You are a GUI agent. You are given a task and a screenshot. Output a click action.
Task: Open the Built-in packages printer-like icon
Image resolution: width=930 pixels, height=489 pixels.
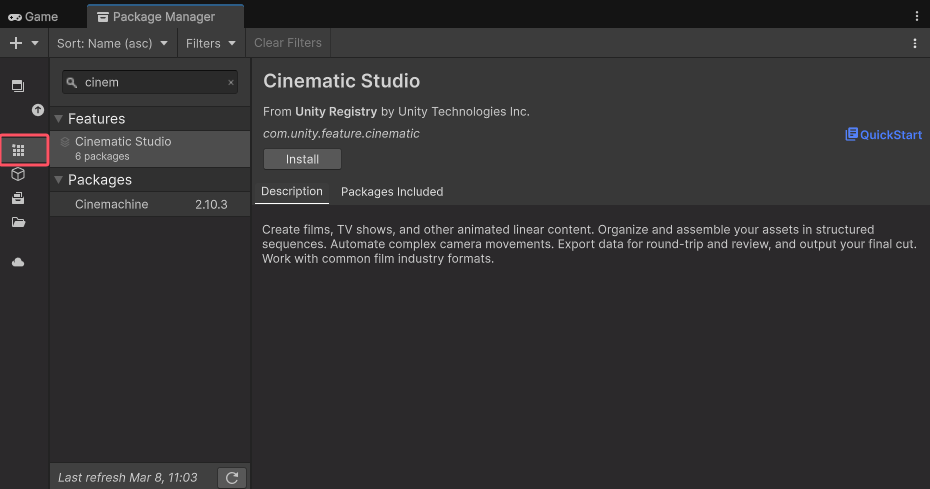click(18, 198)
